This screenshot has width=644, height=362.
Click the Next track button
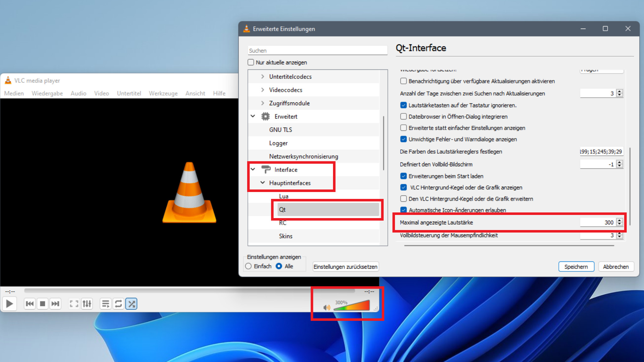coord(55,304)
